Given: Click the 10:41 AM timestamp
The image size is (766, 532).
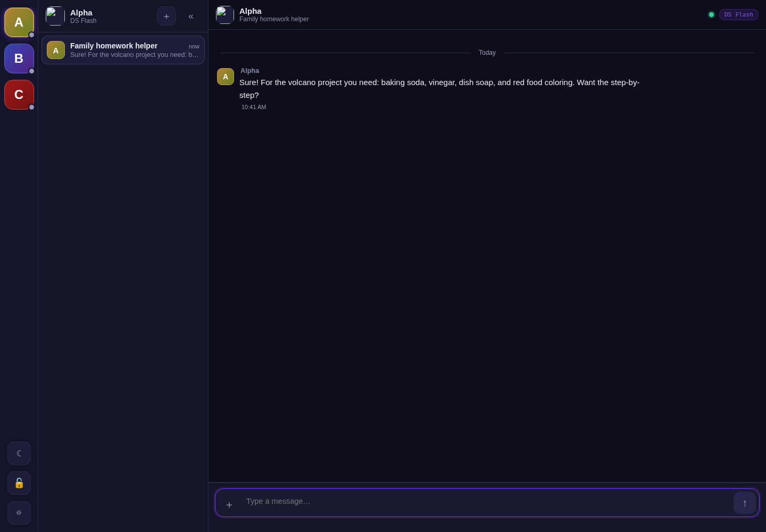Looking at the screenshot, I should pos(254,107).
